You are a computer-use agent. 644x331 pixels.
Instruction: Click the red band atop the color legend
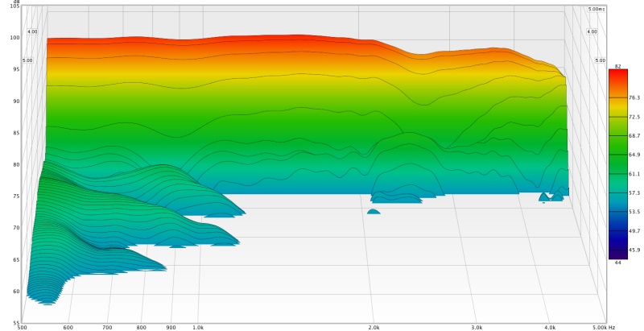[617, 74]
